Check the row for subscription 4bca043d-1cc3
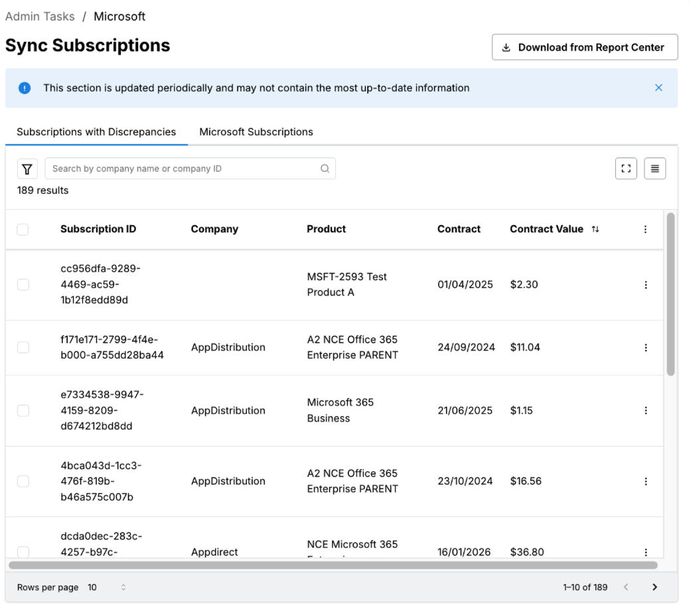The width and height of the screenshot is (689, 616). click(x=23, y=481)
